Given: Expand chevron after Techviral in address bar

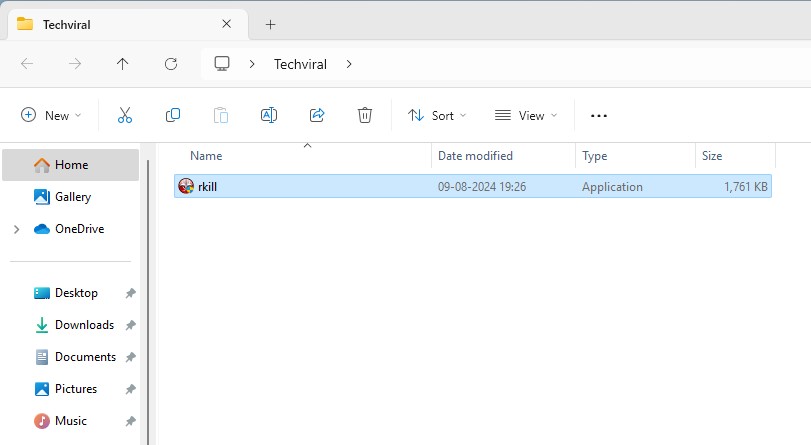Looking at the screenshot, I should (349, 64).
